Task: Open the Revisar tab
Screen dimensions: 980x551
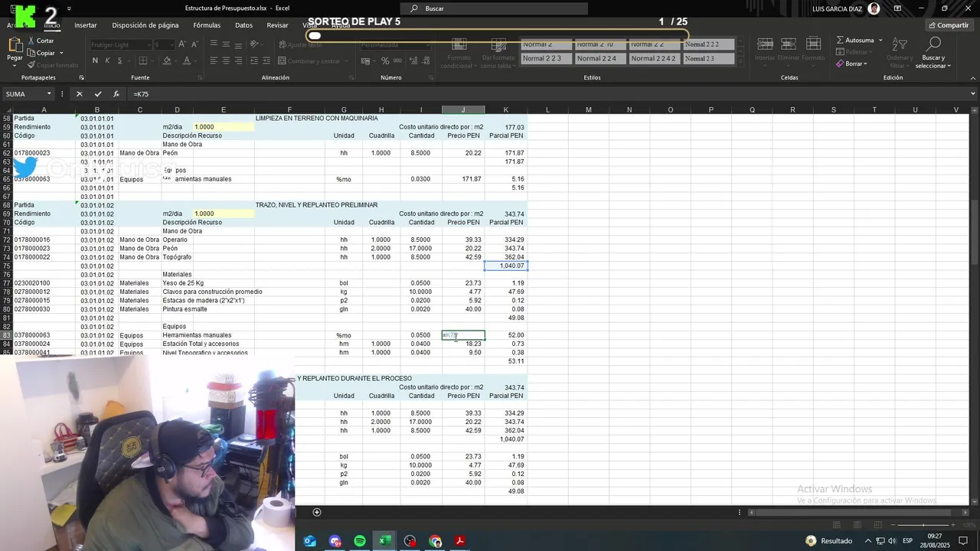Action: [x=277, y=25]
